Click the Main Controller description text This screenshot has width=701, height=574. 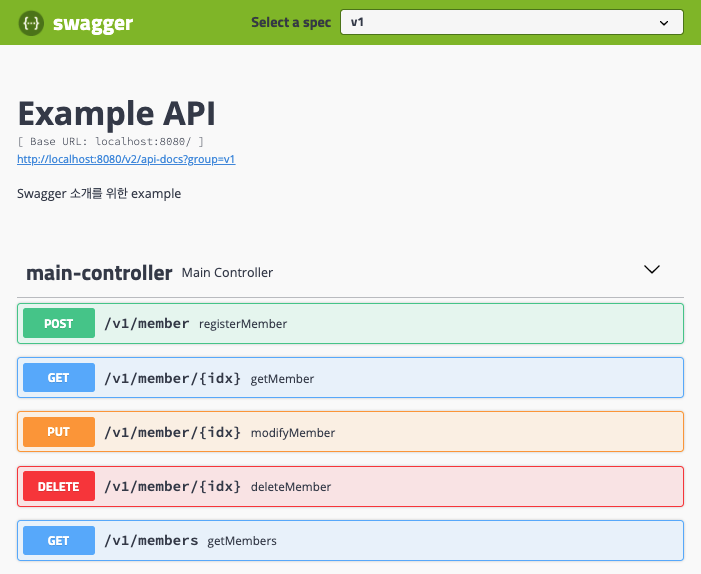227,273
